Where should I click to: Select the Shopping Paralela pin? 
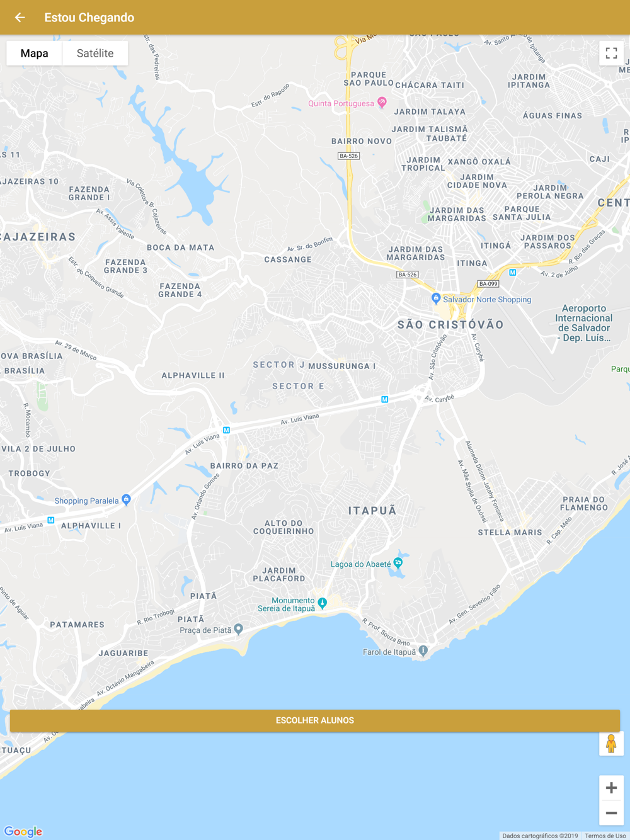click(126, 500)
